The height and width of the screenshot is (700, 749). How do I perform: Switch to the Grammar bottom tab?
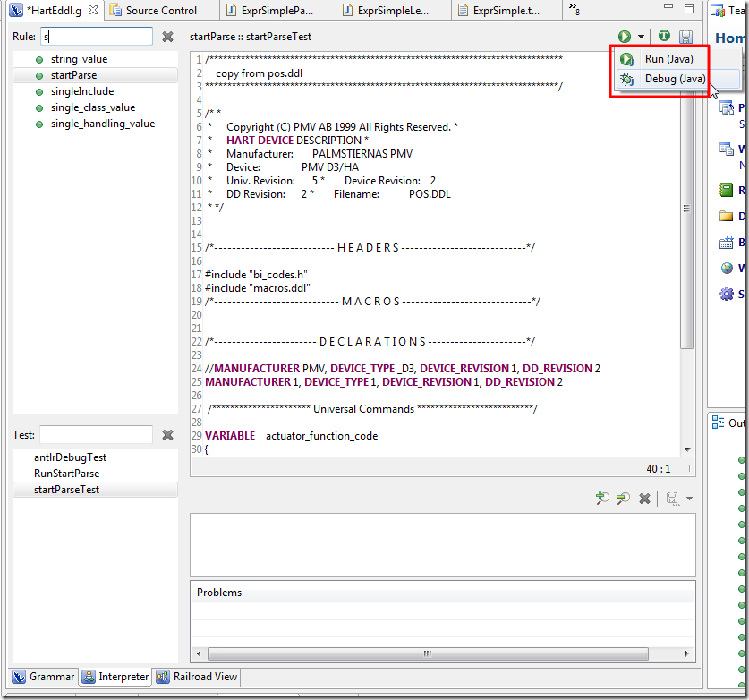[x=44, y=677]
